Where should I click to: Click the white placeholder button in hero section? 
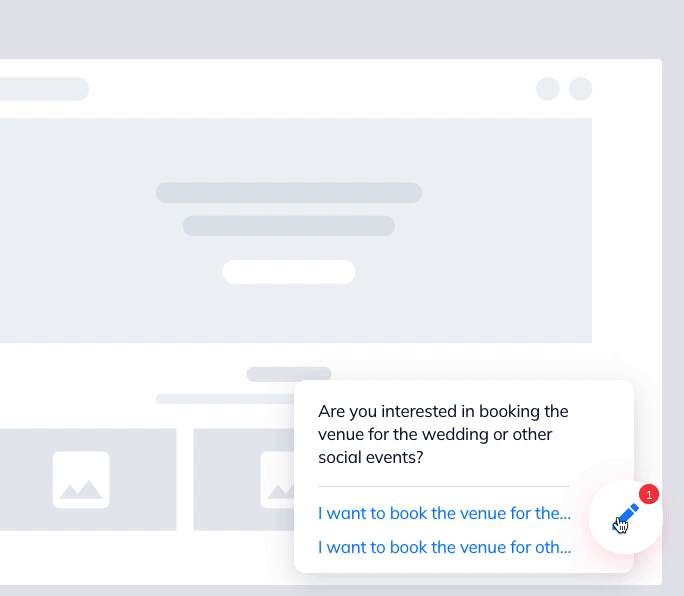289,272
